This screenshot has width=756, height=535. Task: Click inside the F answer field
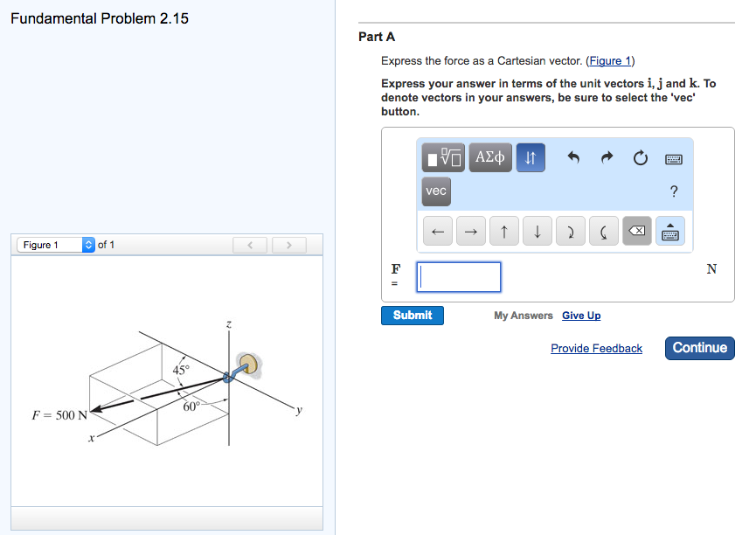click(459, 276)
